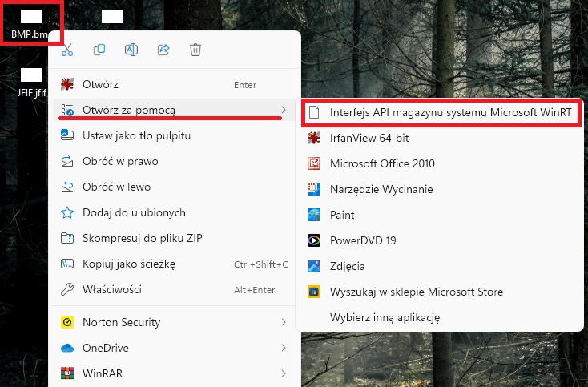Select Ustaw jako tło pulpitu
The image size is (588, 387).
point(175,135)
